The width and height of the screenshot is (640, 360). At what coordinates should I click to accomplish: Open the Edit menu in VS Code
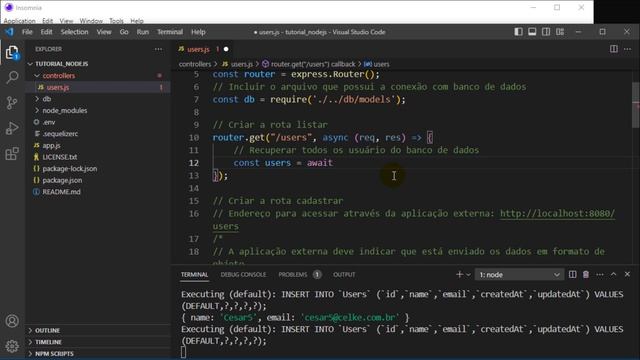pyautogui.click(x=47, y=32)
